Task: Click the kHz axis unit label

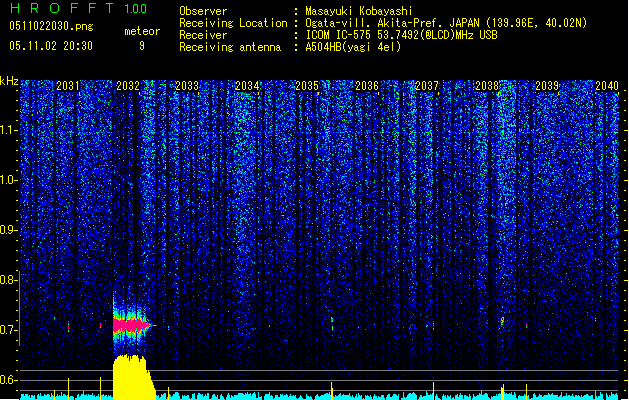Action: point(9,81)
